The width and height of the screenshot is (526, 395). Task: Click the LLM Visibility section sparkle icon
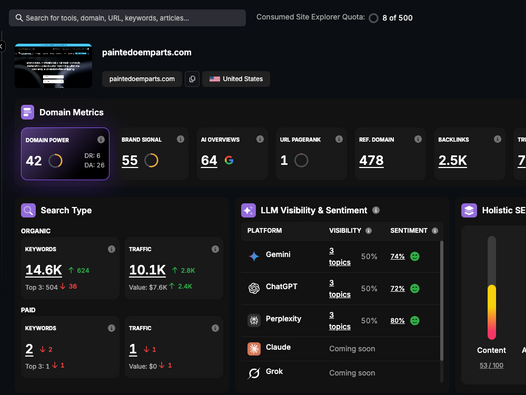coord(248,210)
